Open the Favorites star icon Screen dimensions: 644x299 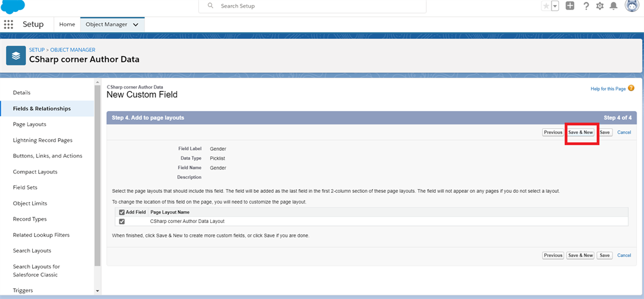click(546, 6)
